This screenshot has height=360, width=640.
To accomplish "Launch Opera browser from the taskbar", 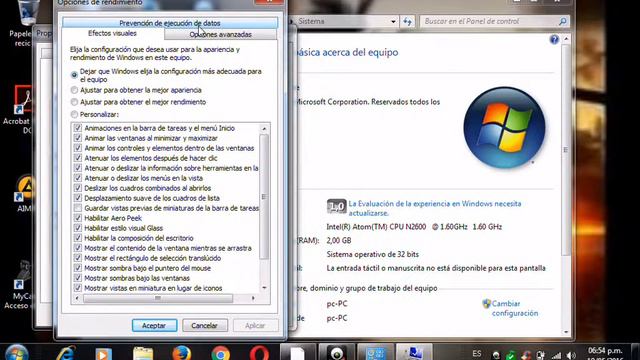I will tap(259, 353).
